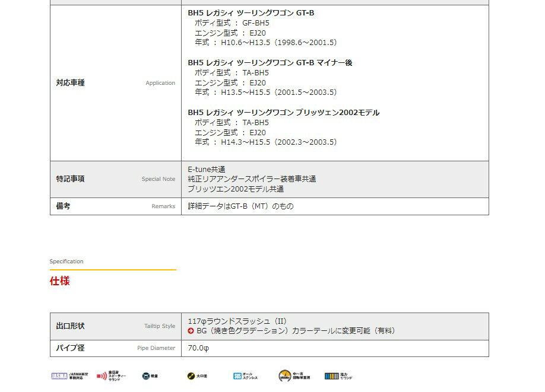Click the yellow large-diameter feature icon

click(x=190, y=376)
